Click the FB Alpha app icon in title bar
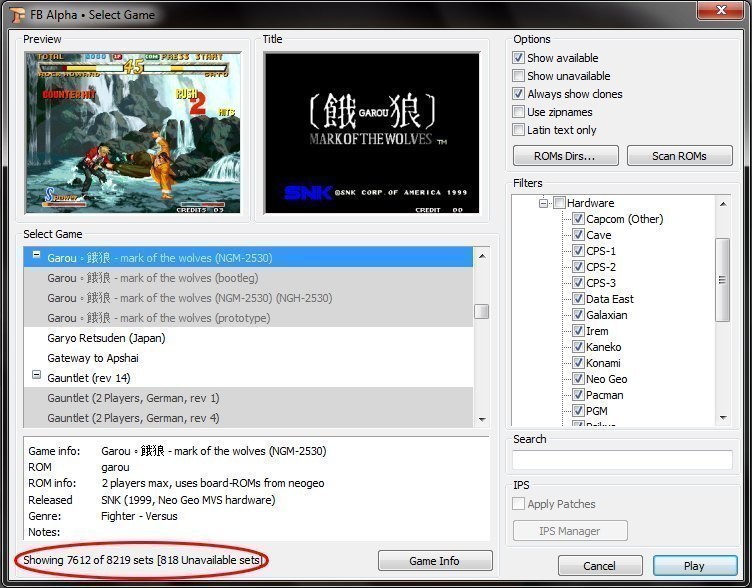Image resolution: width=752 pixels, height=588 pixels. click(17, 15)
